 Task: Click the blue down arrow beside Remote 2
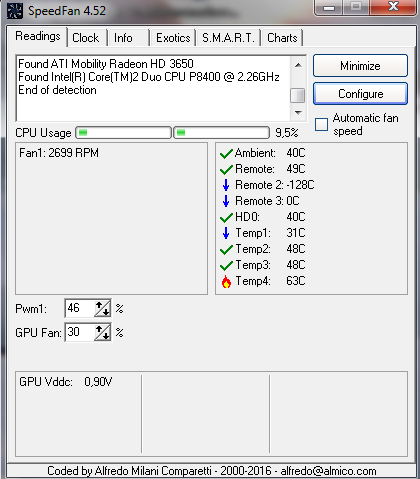[226, 185]
